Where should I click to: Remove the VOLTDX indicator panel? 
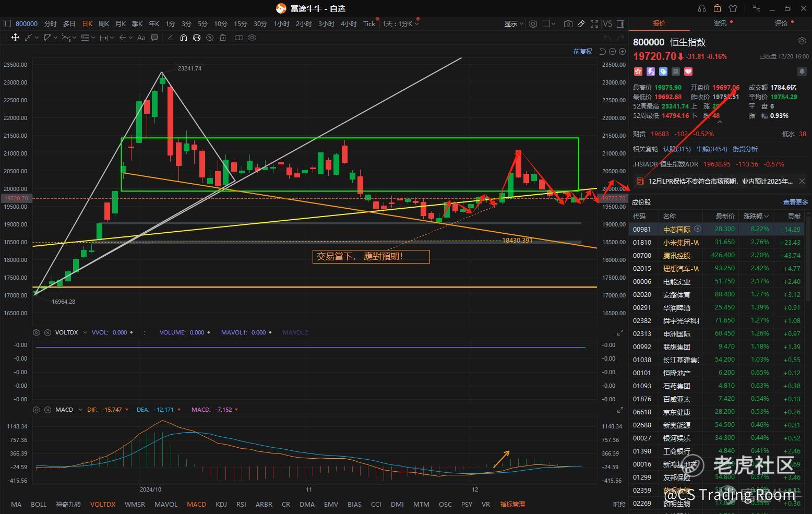click(47, 332)
